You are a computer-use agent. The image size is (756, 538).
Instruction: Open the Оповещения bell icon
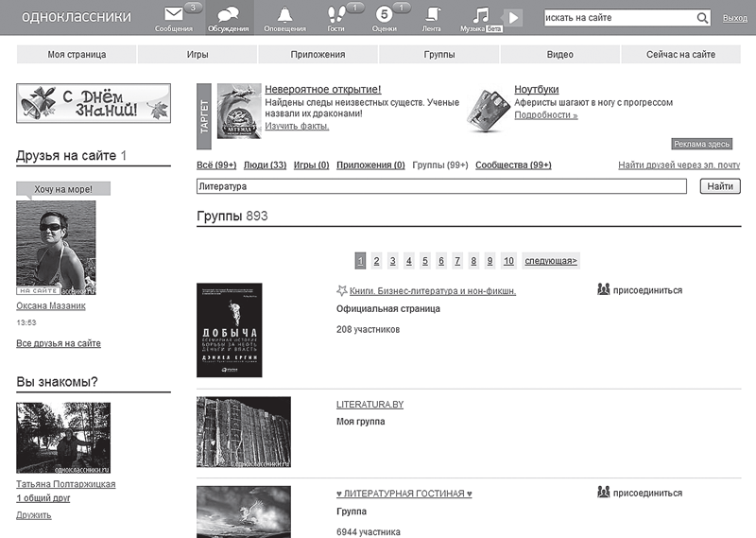[284, 14]
